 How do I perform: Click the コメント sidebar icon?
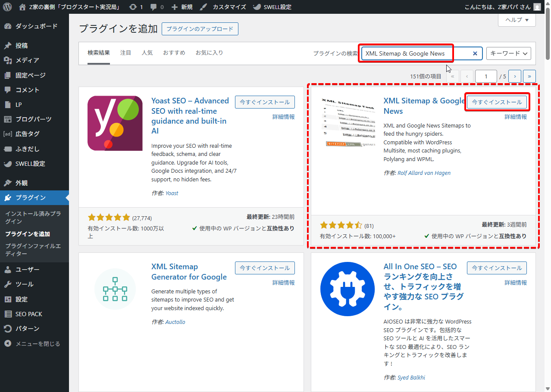(8, 90)
